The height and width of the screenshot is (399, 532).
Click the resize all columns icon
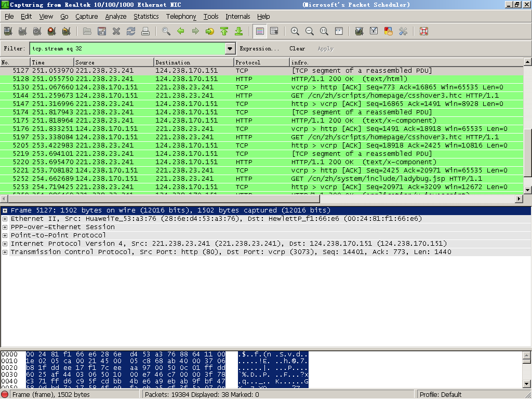pyautogui.click(x=339, y=31)
